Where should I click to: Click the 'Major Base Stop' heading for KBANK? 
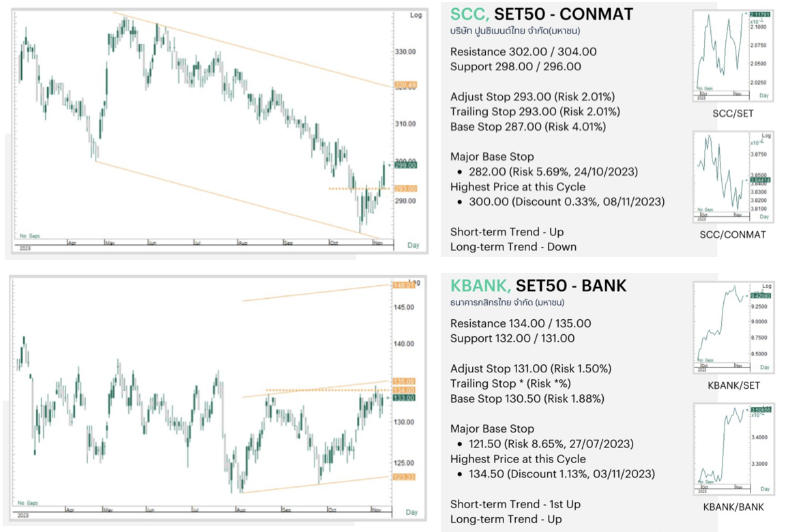[492, 429]
